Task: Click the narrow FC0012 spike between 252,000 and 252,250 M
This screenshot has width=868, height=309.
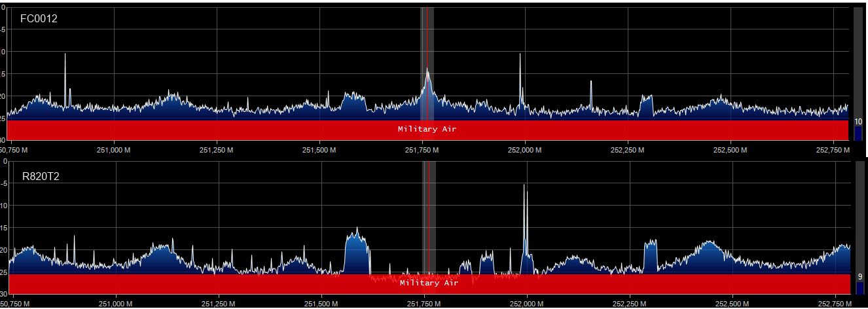Action: tap(591, 88)
